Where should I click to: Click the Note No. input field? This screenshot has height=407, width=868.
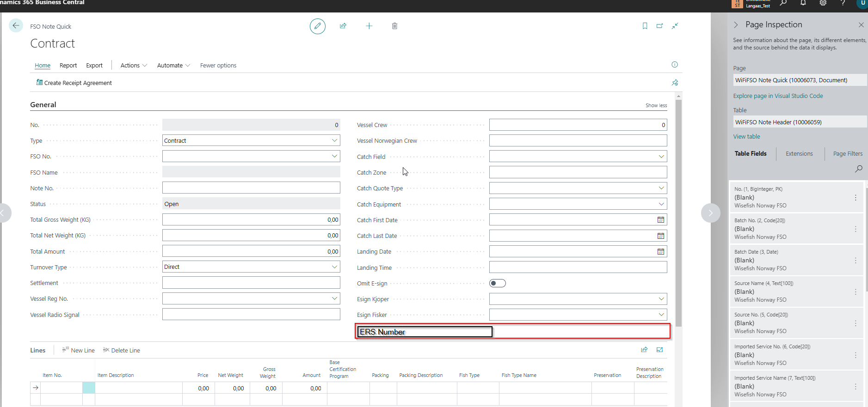(251, 188)
